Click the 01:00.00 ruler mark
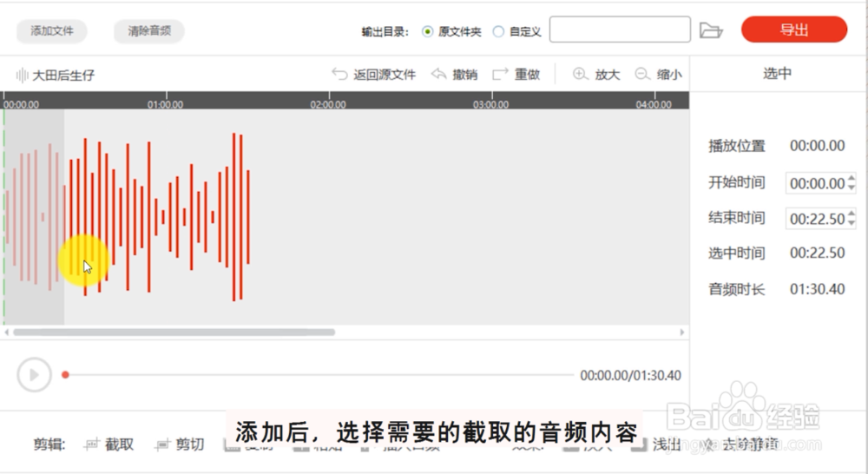This screenshot has height=474, width=868. pos(166,104)
